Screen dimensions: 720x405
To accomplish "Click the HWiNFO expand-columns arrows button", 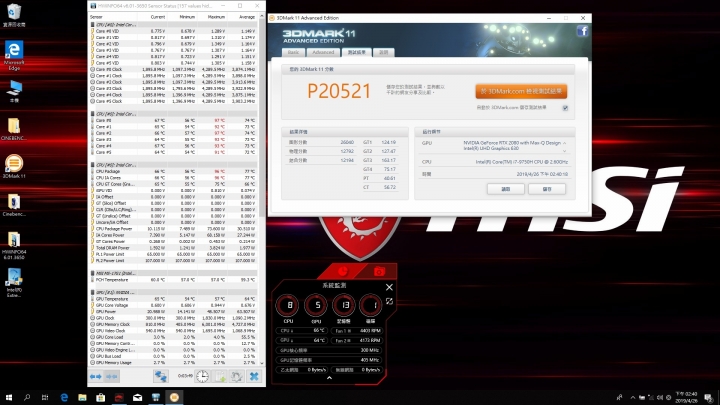I will click(x=96, y=377).
